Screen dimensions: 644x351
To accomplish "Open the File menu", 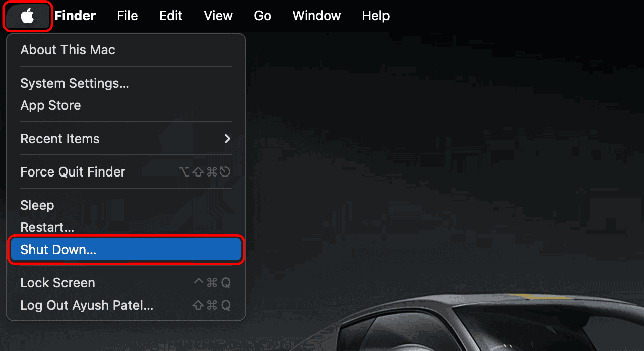I will (127, 16).
